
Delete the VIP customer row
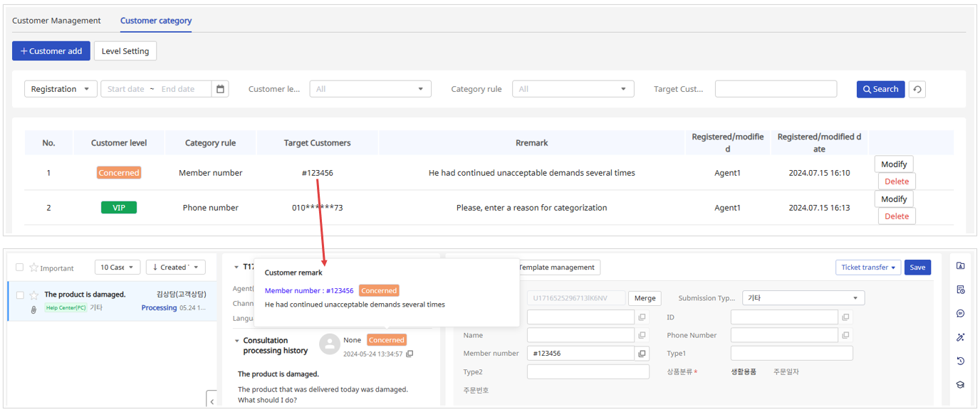tap(897, 216)
